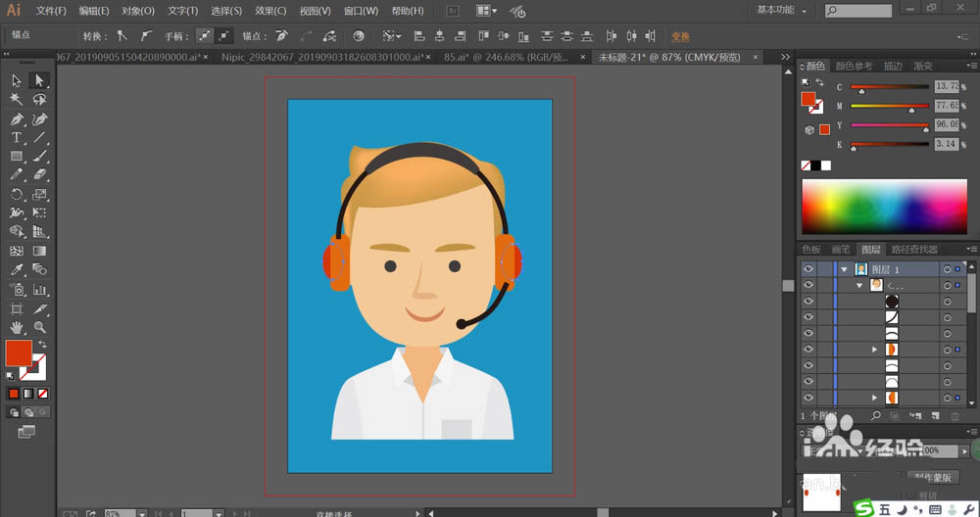The image size is (980, 517).
Task: Select the Zoom magnifier tool
Action: tap(40, 327)
